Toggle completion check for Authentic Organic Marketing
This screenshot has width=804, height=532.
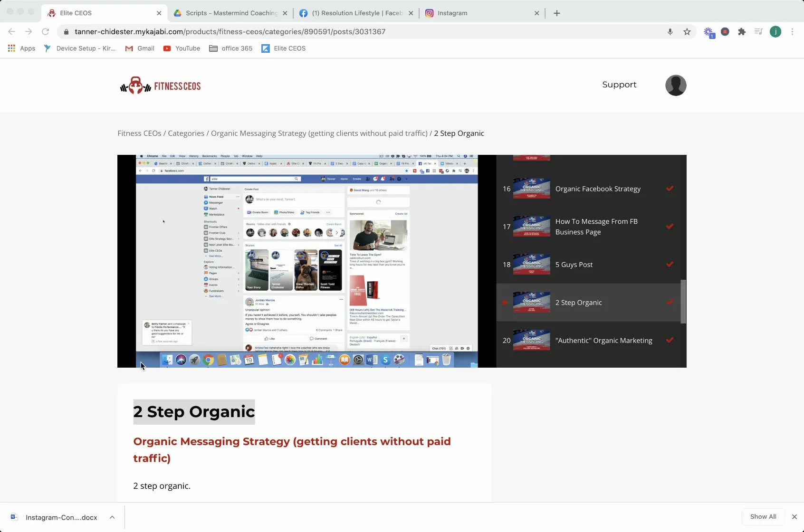[670, 340]
